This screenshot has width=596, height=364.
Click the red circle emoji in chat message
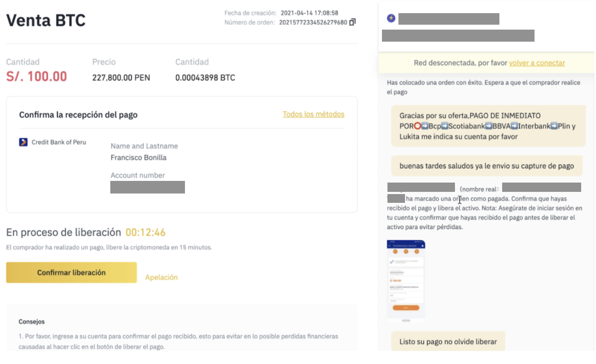(417, 126)
